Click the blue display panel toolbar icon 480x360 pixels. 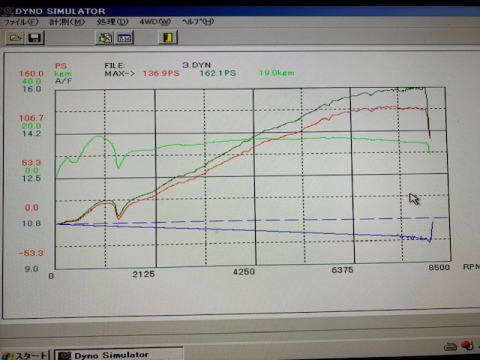124,38
